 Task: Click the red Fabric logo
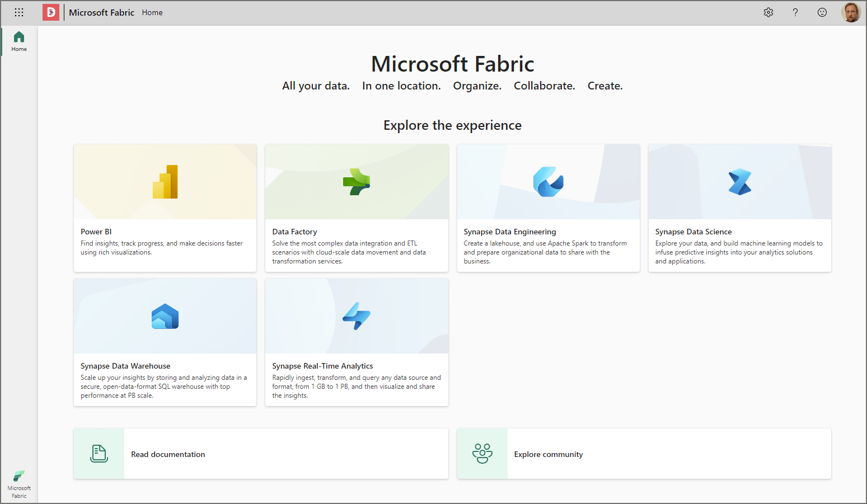point(51,12)
